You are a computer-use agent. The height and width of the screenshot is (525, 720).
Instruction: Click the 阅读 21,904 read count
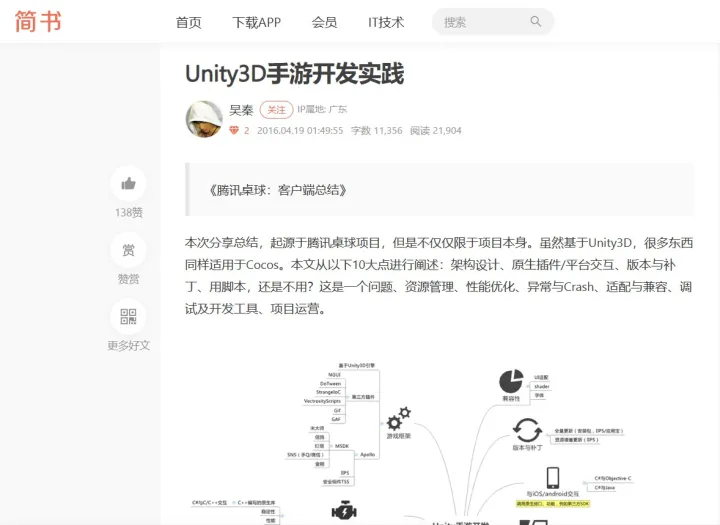tap(435, 130)
